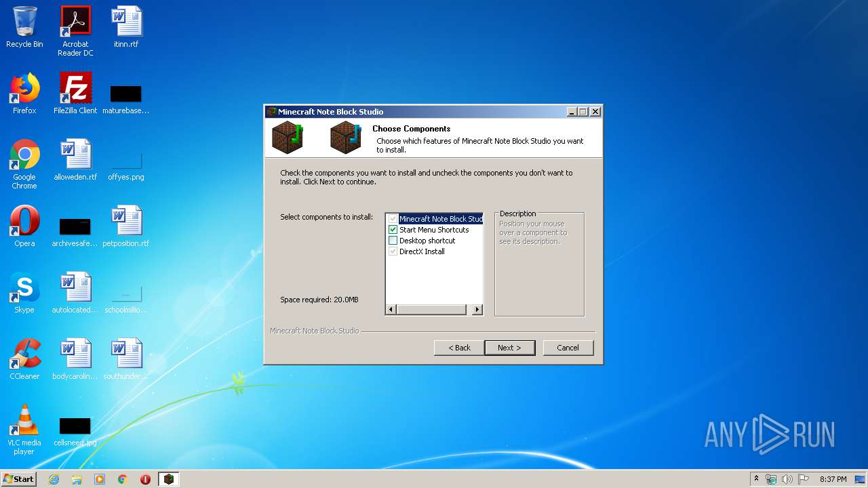Image resolution: width=868 pixels, height=488 pixels.
Task: Click the component list scroll-right arrow
Action: coord(477,310)
